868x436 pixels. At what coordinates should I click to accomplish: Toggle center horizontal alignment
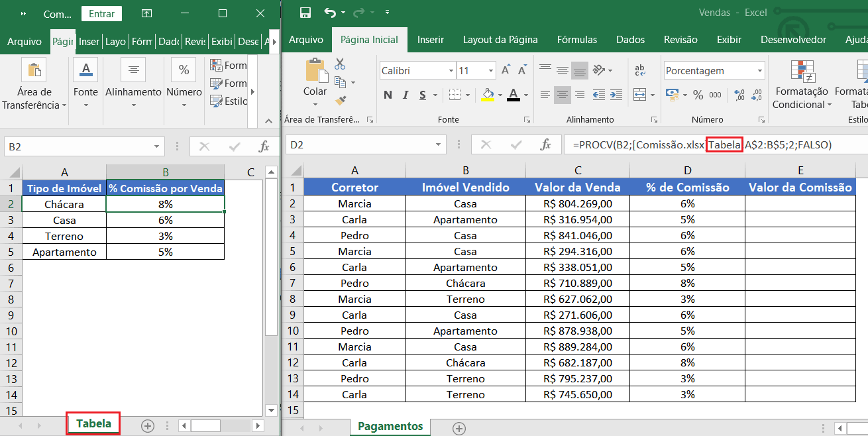click(x=563, y=95)
